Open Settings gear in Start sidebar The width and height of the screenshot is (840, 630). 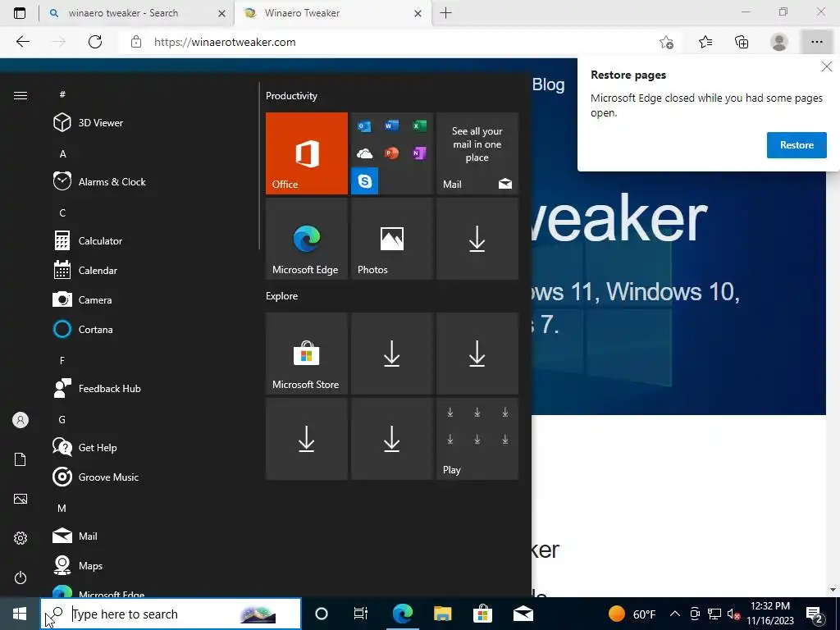point(21,538)
